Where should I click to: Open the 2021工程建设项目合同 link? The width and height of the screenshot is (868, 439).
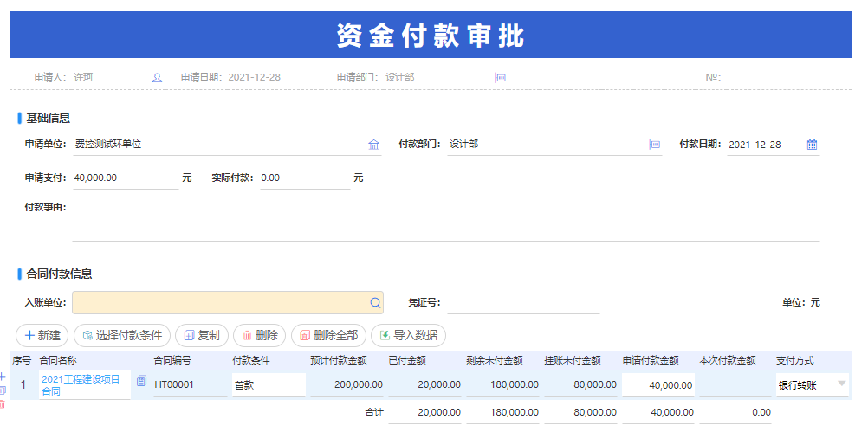pos(81,385)
